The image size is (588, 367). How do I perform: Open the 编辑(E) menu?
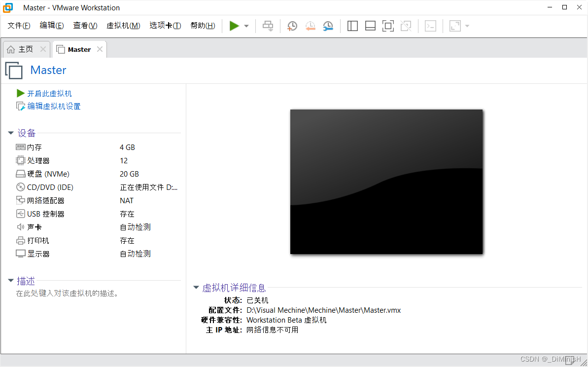(x=52, y=26)
